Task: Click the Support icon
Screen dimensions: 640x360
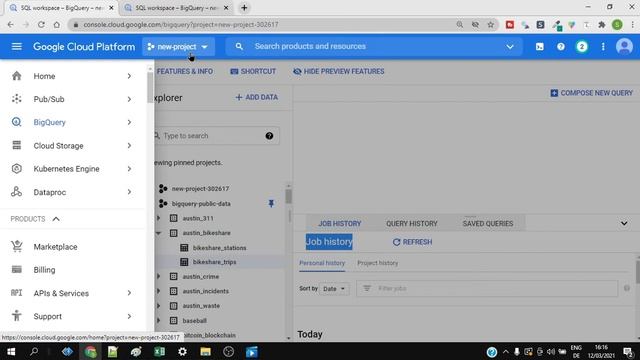Action: tap(17, 316)
